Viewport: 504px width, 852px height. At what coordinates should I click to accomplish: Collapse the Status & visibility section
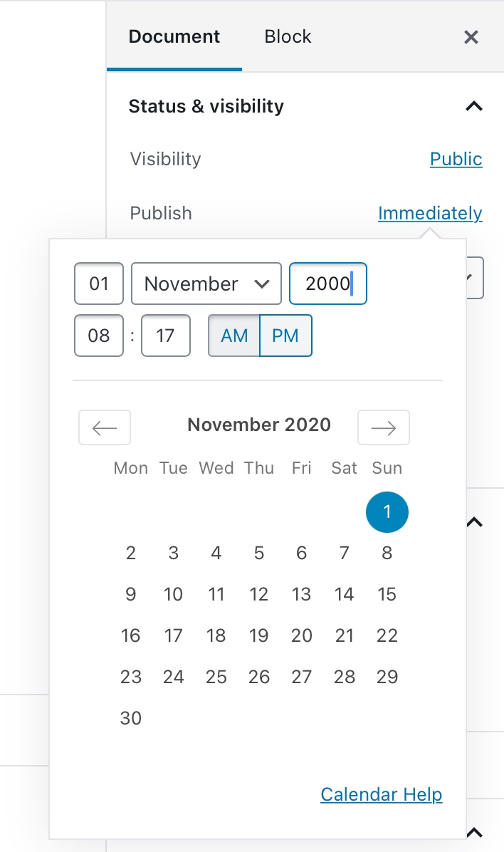point(474,106)
